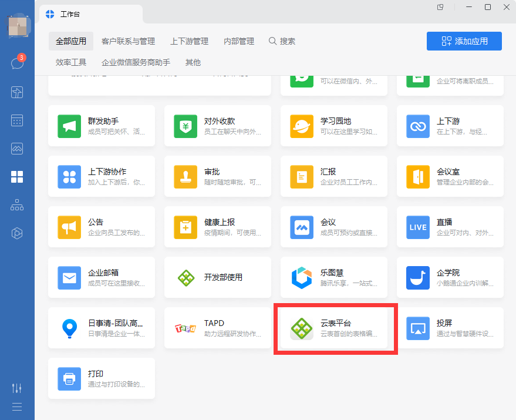516x420 pixels.
Task: Open messages with 3 unread badge
Action: pyautogui.click(x=18, y=62)
